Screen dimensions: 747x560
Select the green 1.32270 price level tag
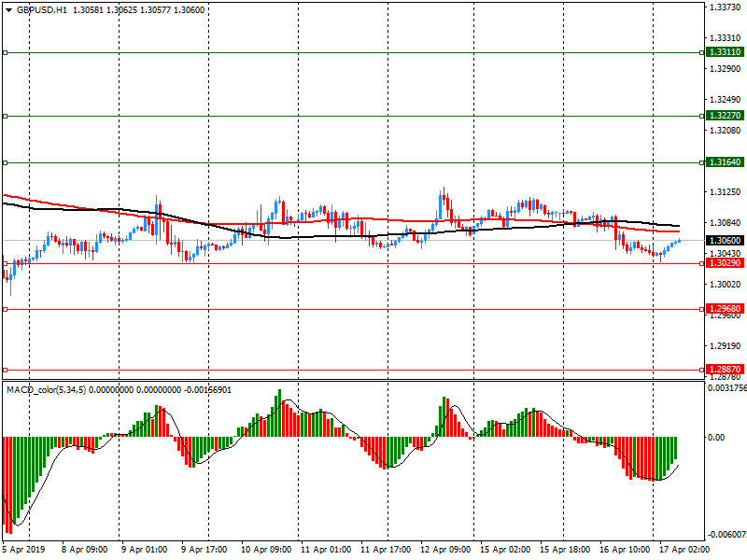(x=725, y=116)
